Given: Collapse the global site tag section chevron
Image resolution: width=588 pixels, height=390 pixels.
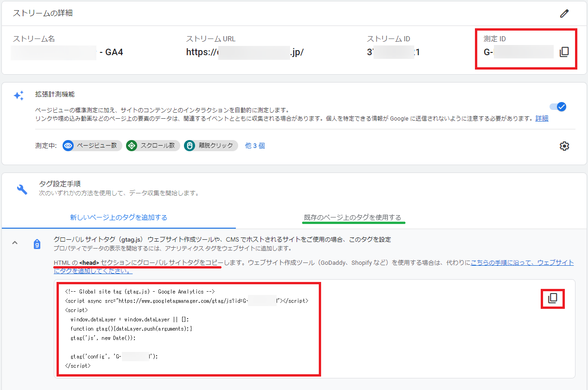Looking at the screenshot, I should tap(15, 243).
